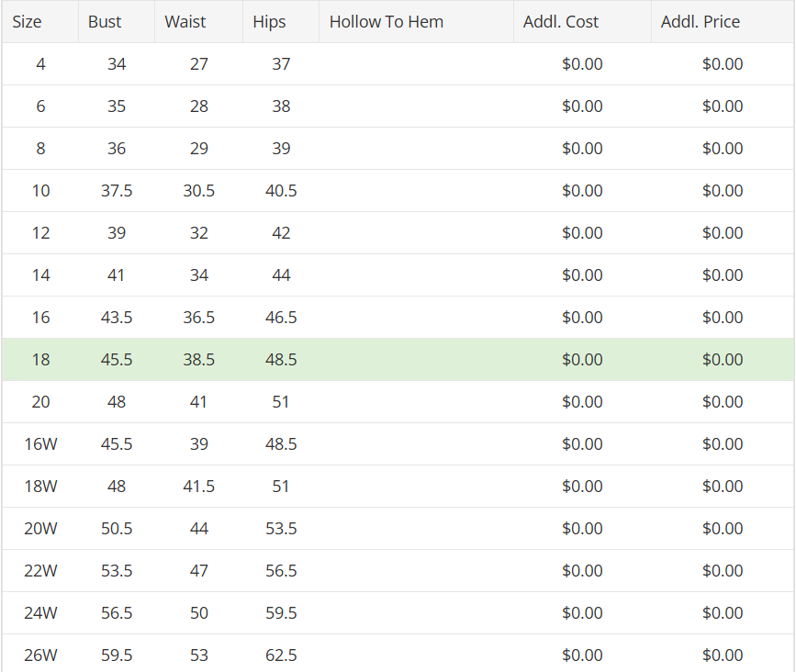Select hips value 44 for size 14
The height and width of the screenshot is (672, 796).
click(281, 274)
